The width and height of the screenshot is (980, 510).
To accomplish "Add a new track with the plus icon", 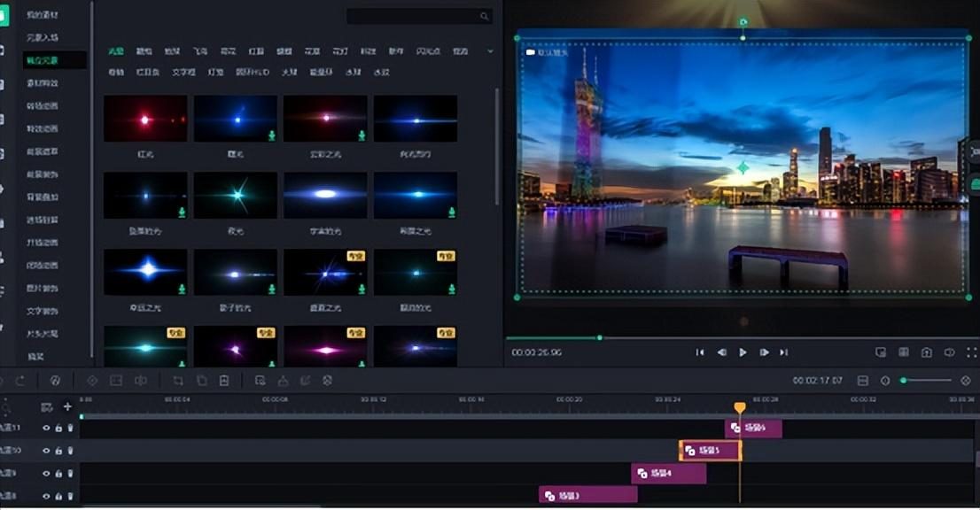I will (67, 407).
